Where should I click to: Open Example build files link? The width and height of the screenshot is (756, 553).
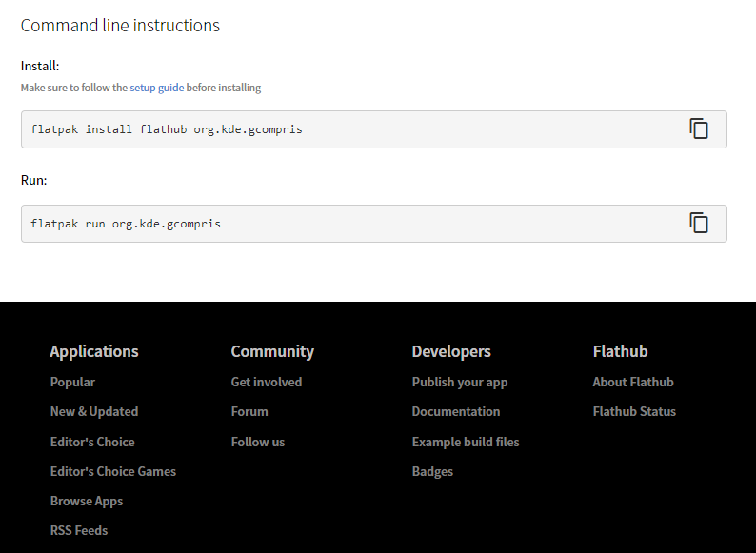[466, 442]
